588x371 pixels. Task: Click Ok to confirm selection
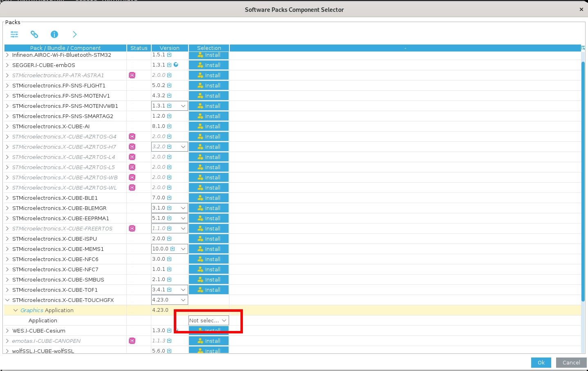pos(541,362)
